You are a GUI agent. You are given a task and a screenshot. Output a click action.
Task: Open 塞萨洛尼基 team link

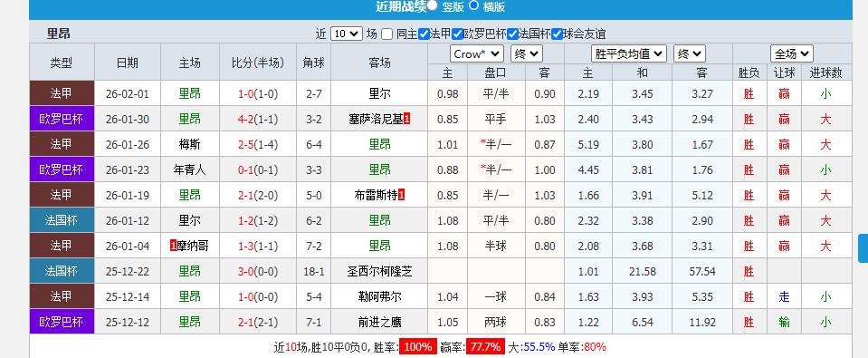pos(376,119)
